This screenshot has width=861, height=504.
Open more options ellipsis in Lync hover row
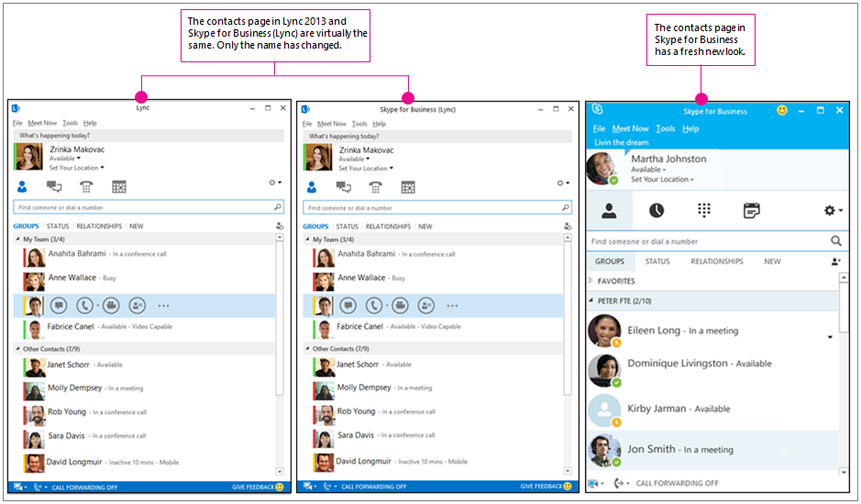tap(163, 306)
